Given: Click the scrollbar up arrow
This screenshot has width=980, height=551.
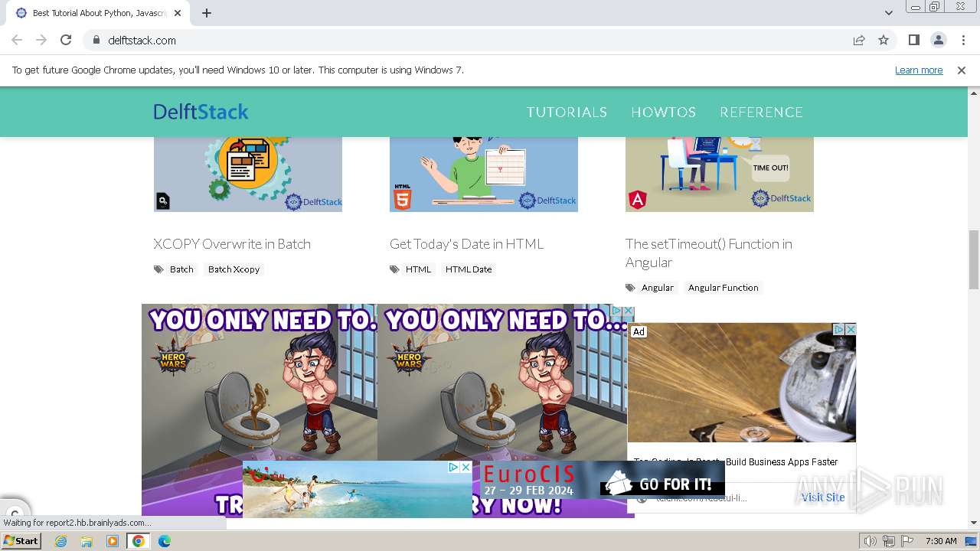Looking at the screenshot, I should [974, 93].
